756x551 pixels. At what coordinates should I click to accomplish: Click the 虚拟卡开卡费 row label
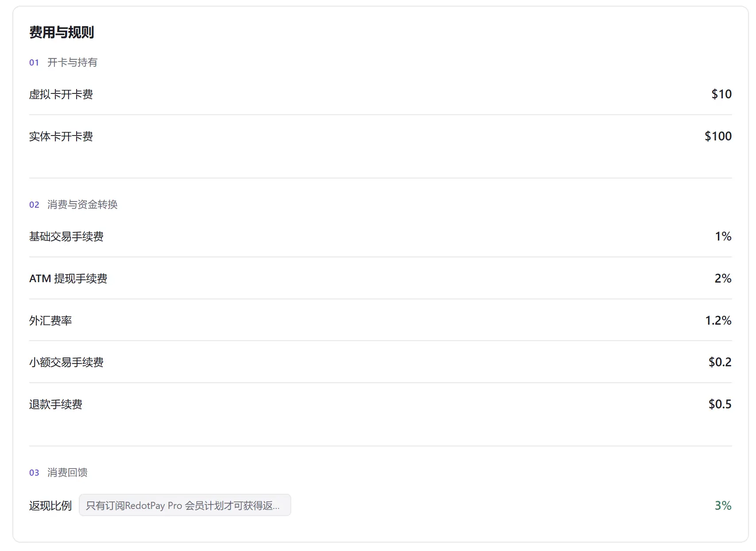[x=61, y=94]
